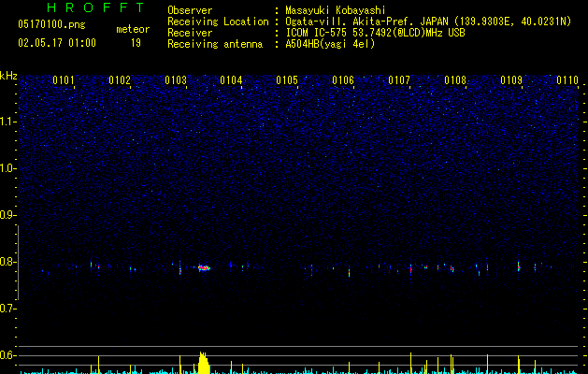Click the Receiving Location label
The width and height of the screenshot is (588, 374).
218,22
